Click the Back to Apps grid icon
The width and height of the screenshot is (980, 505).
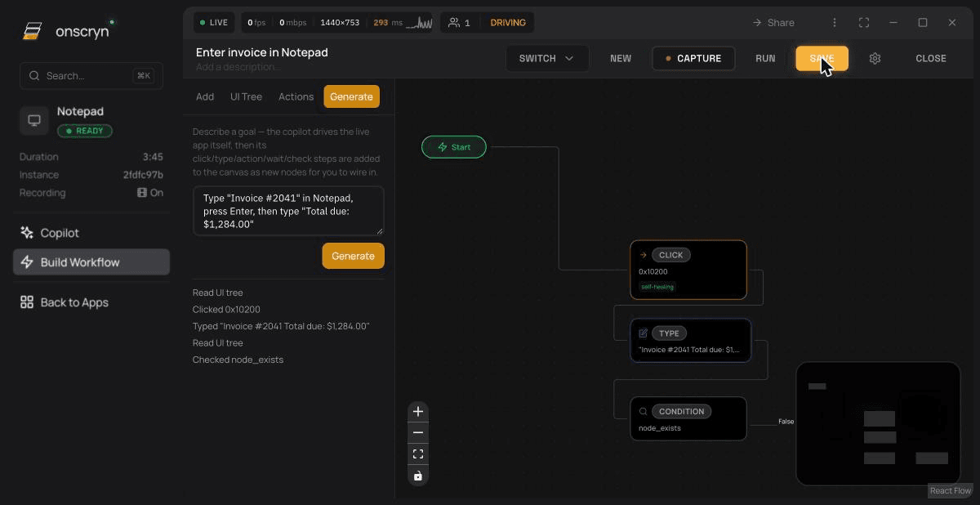pyautogui.click(x=27, y=302)
